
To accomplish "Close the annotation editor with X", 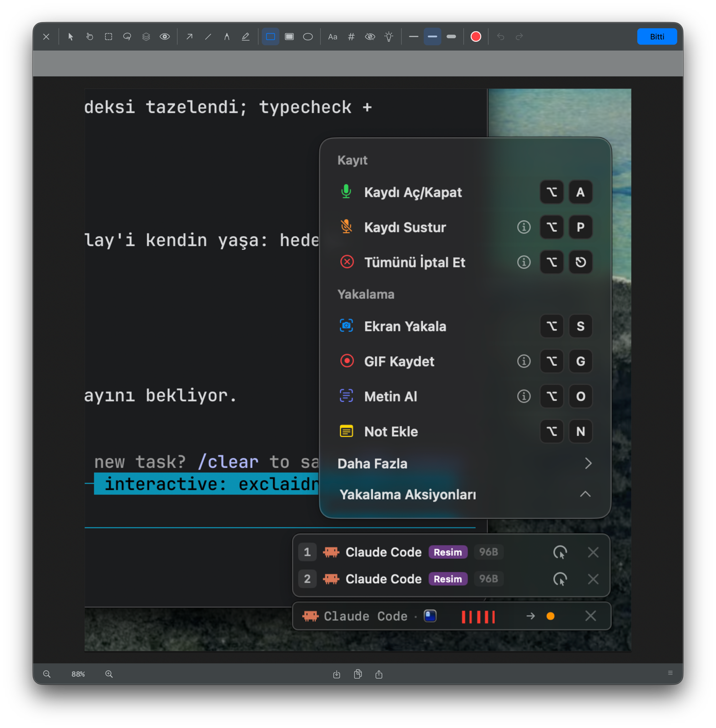I will (46, 37).
